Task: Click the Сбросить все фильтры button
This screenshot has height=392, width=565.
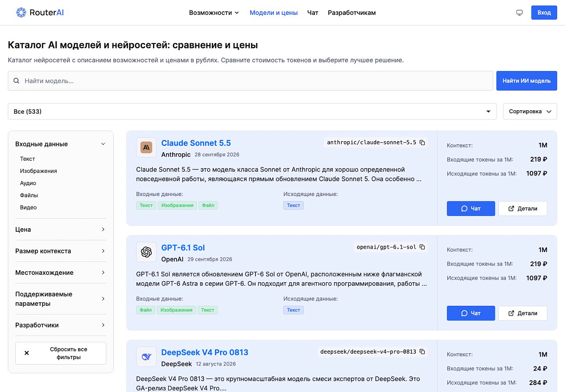Action: tap(61, 353)
